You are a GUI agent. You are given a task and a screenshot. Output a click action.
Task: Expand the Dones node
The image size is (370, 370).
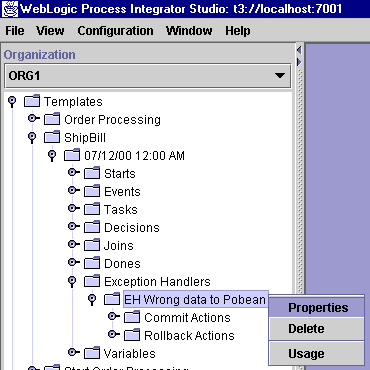(x=73, y=262)
